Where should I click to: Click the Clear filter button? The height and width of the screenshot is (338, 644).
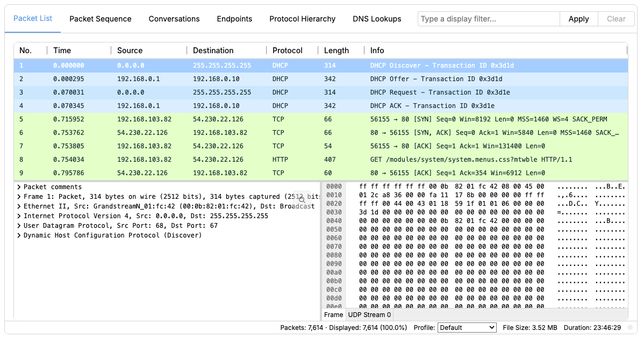pyautogui.click(x=616, y=19)
